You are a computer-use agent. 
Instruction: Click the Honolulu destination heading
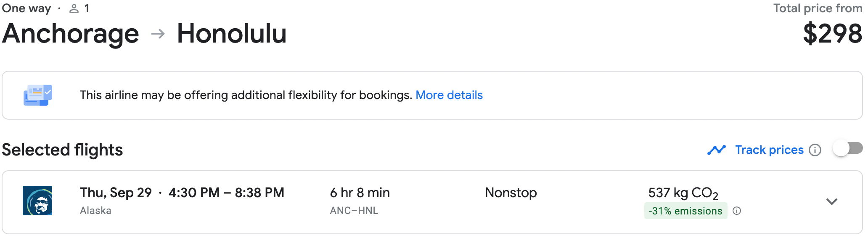tap(232, 34)
